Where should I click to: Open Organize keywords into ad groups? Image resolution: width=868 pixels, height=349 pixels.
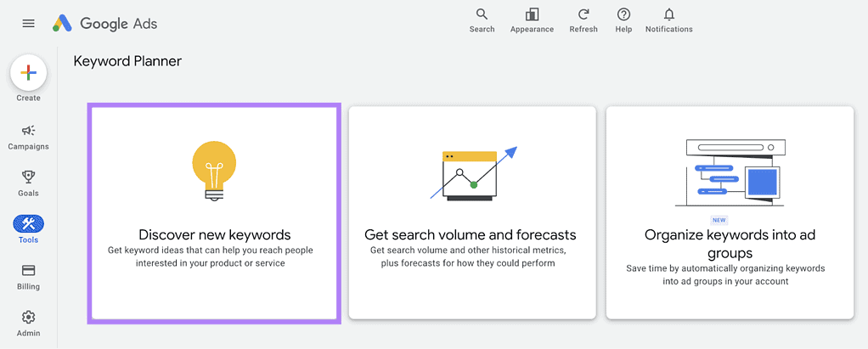tap(730, 213)
